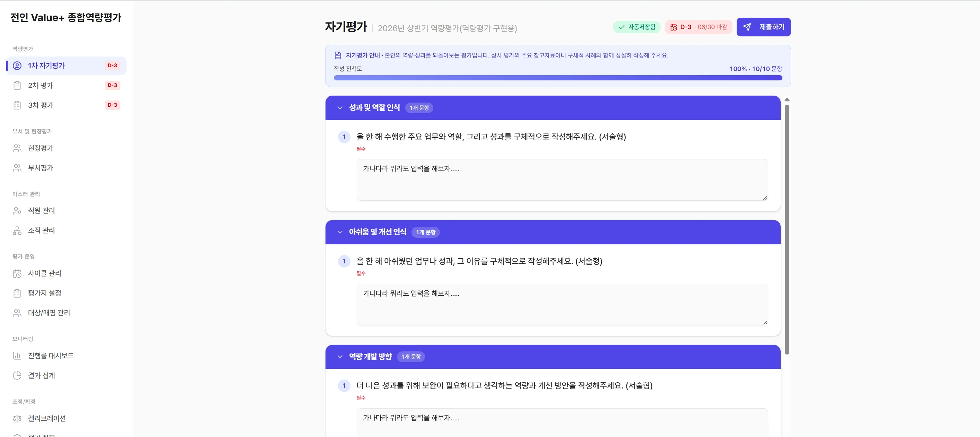
Task: Click the 1개 문항 badge on 성과 및 역할 인식
Action: click(419, 108)
